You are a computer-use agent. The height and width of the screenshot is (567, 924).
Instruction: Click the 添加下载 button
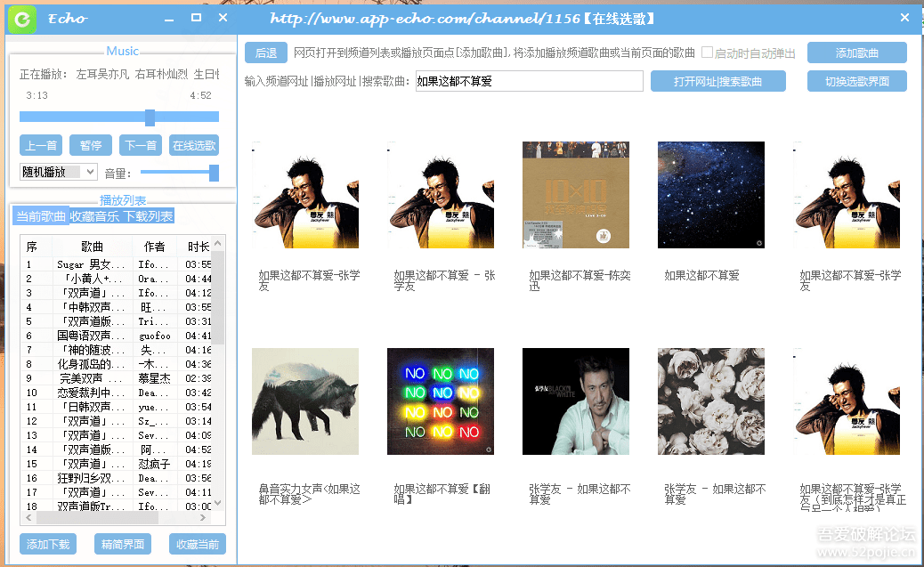pos(48,544)
